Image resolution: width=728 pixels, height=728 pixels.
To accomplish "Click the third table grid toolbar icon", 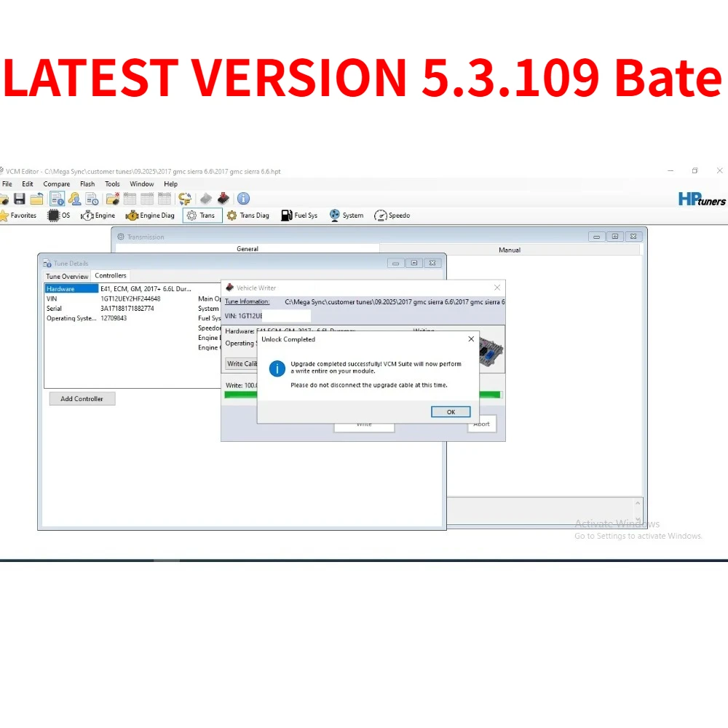I will point(165,199).
